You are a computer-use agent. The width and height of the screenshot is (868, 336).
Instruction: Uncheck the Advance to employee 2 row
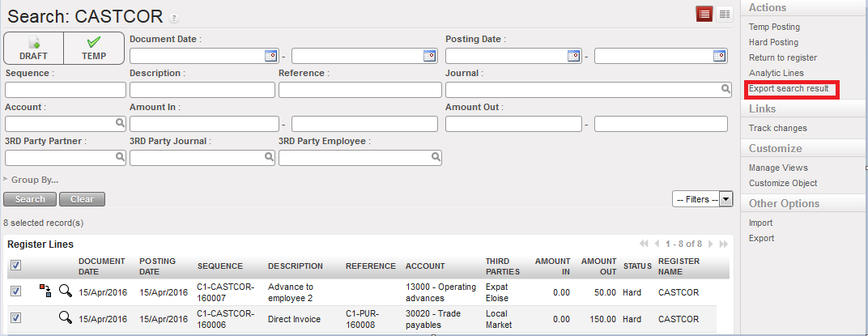pyautogui.click(x=16, y=291)
